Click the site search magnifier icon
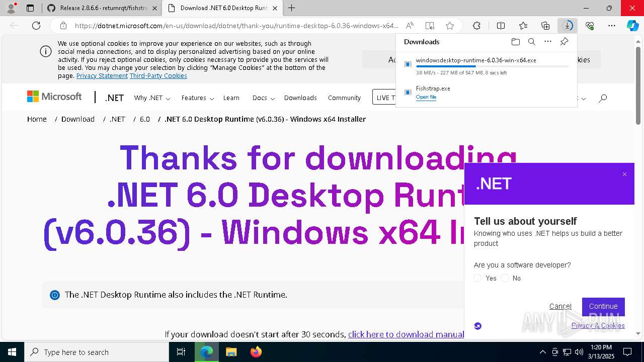 point(603,98)
